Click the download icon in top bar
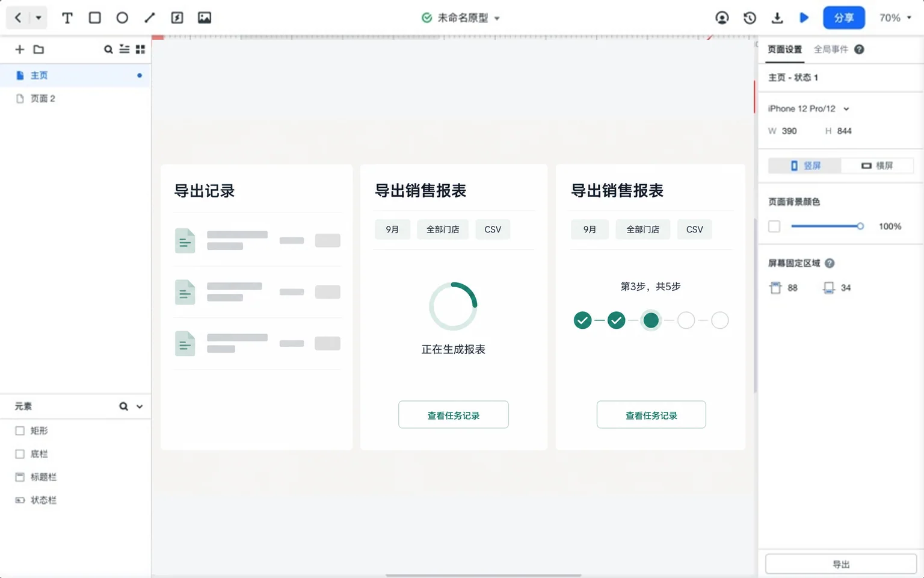Screen dimensions: 924x578 click(777, 17)
